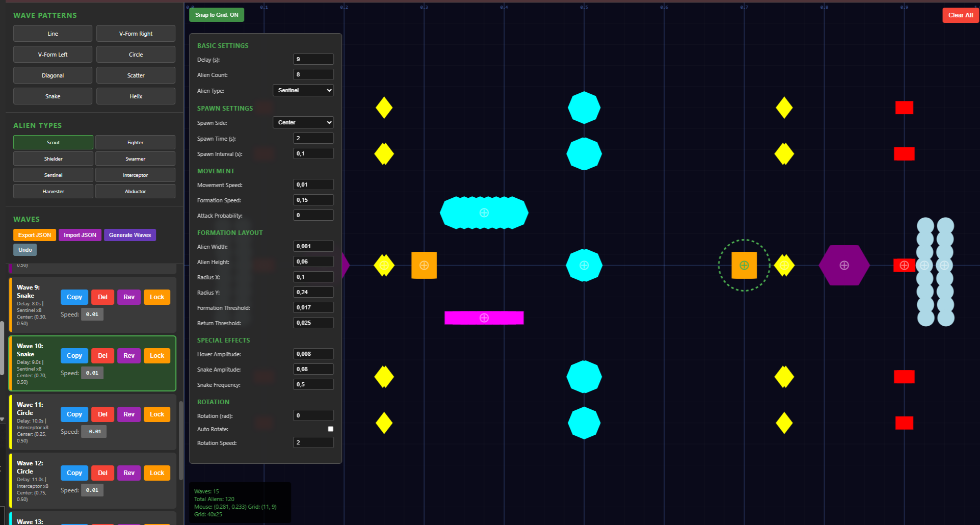Click the orange square alien inside dashed circle
Image resolution: width=980 pixels, height=525 pixels.
744,265
